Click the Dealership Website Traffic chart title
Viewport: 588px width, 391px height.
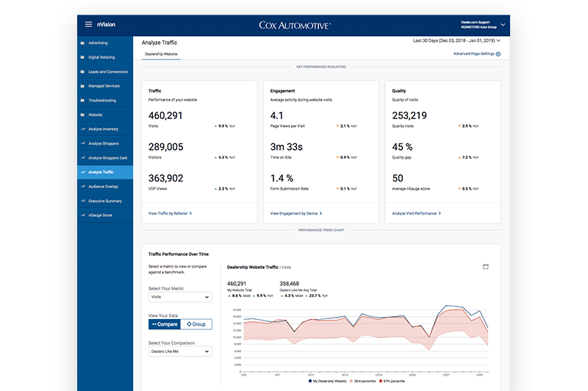tap(252, 268)
